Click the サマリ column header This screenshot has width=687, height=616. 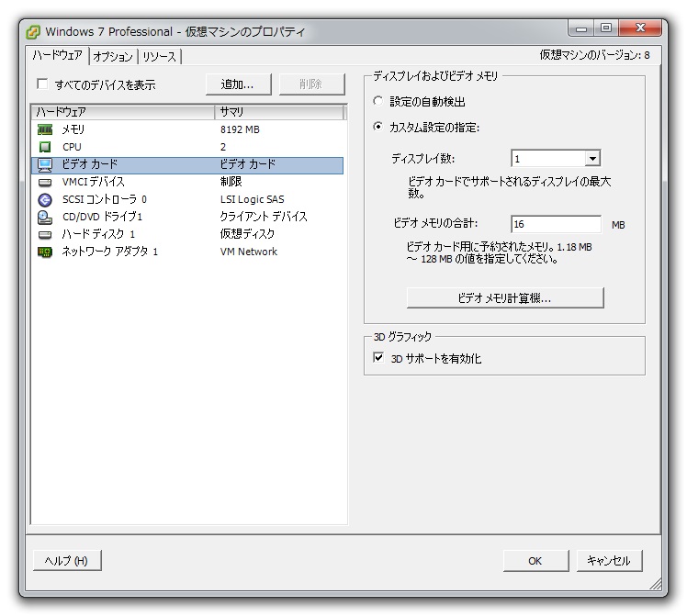click(x=279, y=112)
